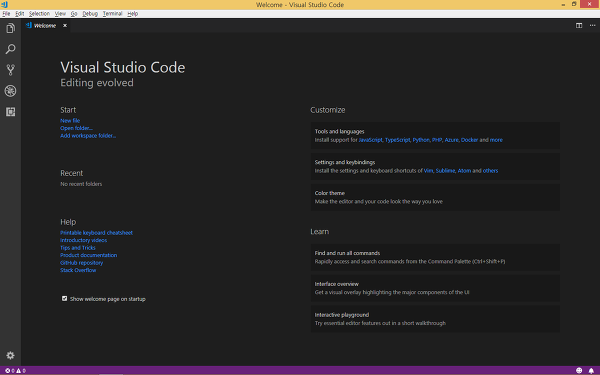Click the Tools and languages heading

[x=339, y=132]
